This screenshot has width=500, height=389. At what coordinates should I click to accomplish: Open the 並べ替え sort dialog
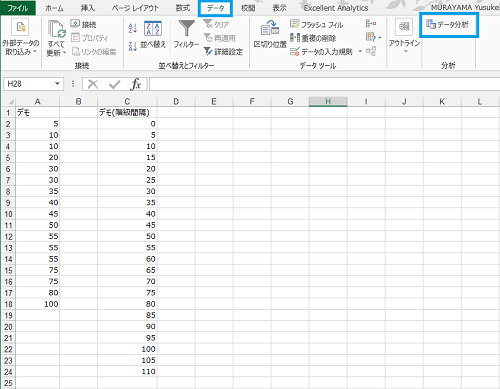click(153, 36)
